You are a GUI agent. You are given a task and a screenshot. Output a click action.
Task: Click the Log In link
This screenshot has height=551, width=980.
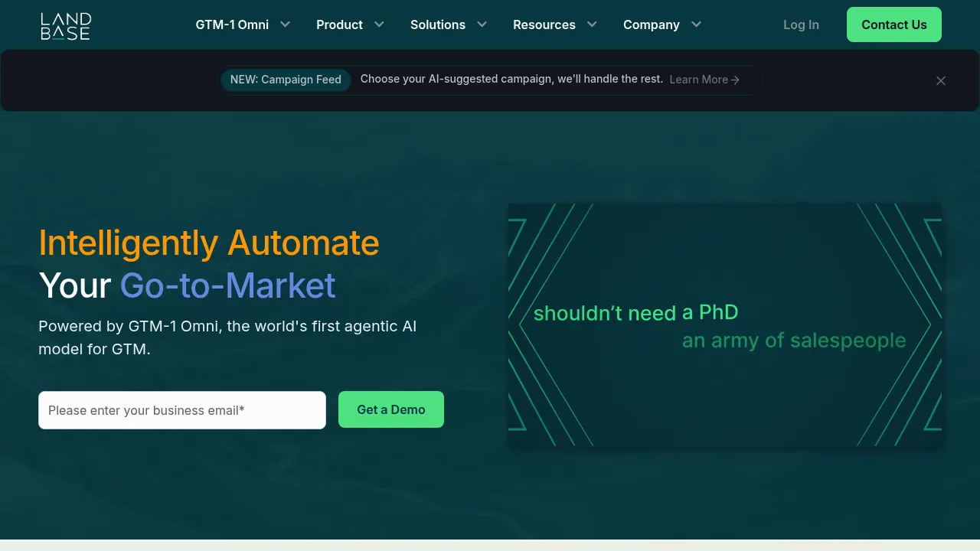click(x=801, y=24)
